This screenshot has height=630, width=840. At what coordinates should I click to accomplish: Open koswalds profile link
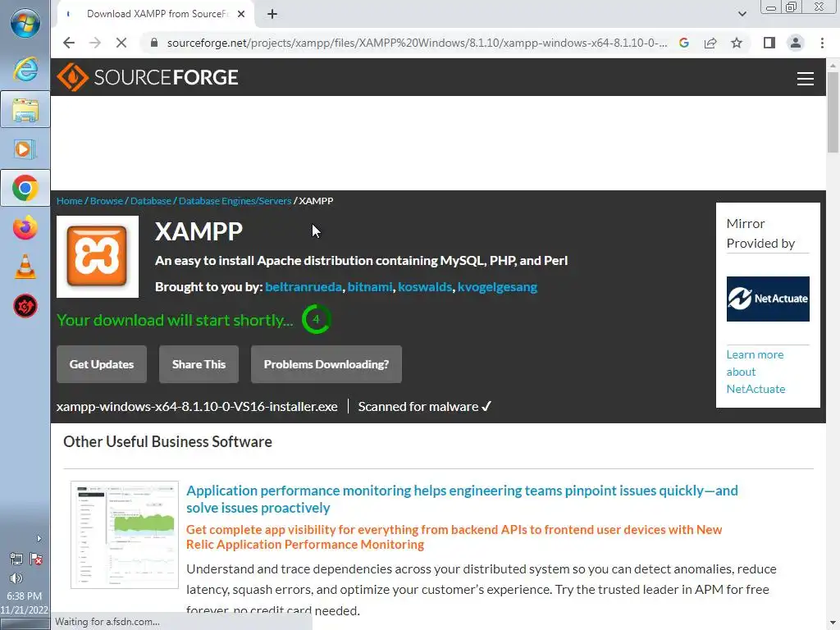[x=425, y=287]
